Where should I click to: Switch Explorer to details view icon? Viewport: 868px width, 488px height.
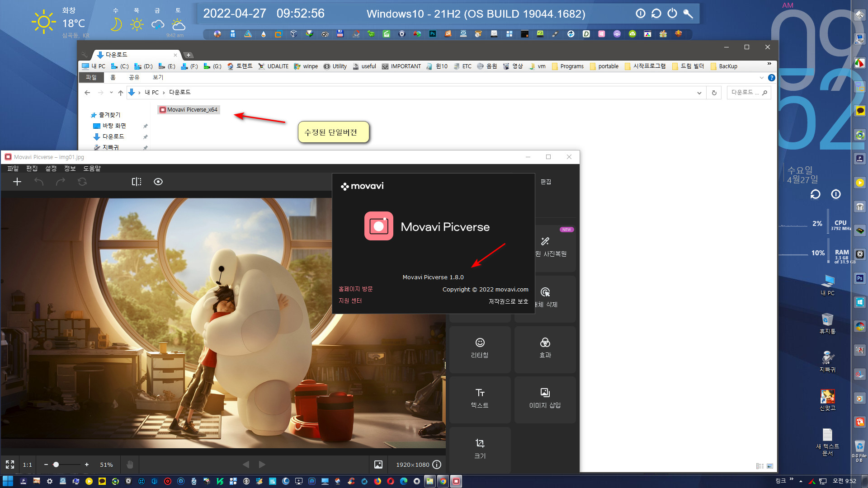760,466
